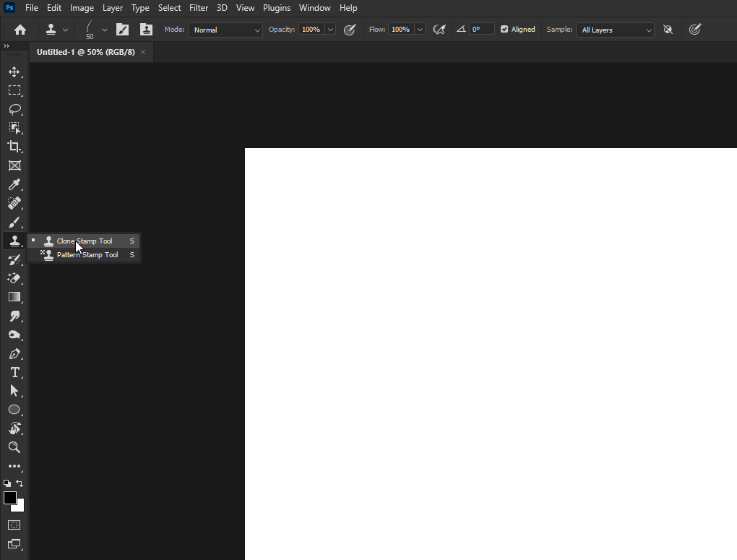737x560 pixels.
Task: Open the brush preset picker
Action: [95, 30]
